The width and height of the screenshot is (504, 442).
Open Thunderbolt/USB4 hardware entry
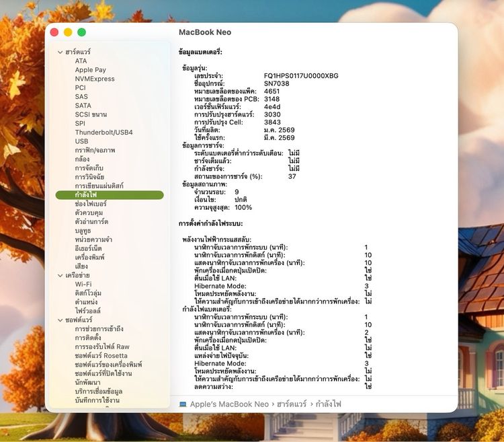[x=103, y=133]
